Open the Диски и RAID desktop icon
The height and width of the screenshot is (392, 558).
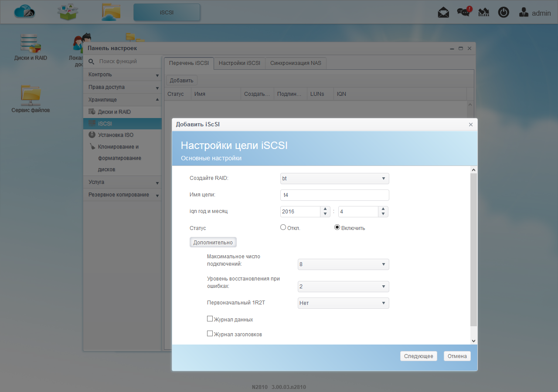click(31, 47)
